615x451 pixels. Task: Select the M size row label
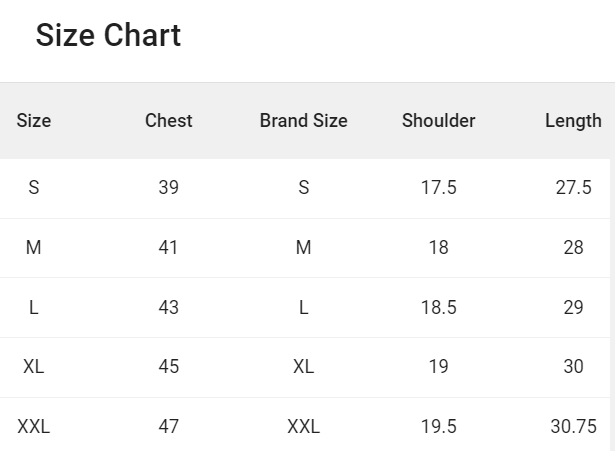pyautogui.click(x=34, y=247)
